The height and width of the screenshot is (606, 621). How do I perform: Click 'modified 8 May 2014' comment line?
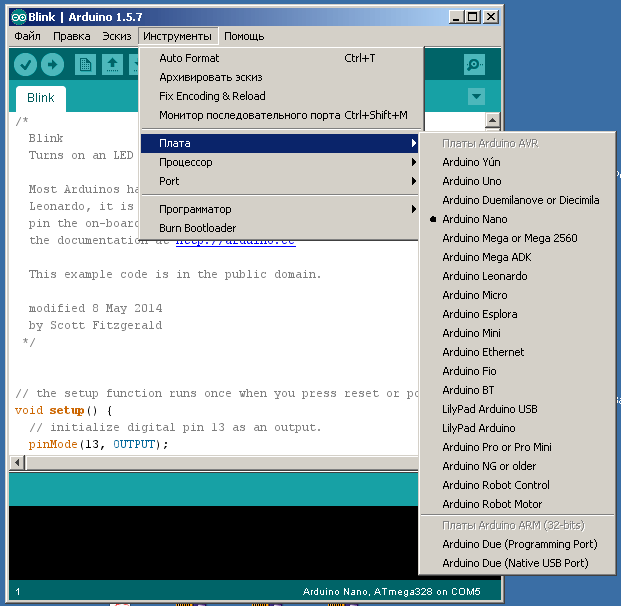[95, 308]
